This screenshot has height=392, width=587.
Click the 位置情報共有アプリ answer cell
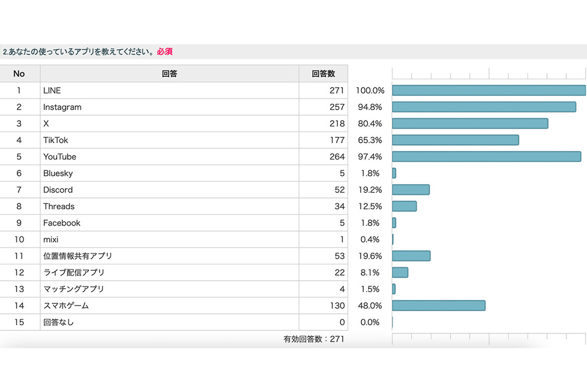point(78,256)
